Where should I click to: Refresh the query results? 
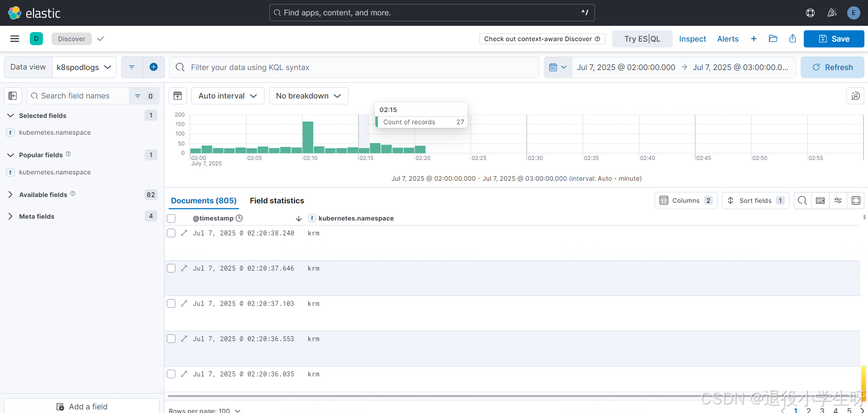pos(832,67)
